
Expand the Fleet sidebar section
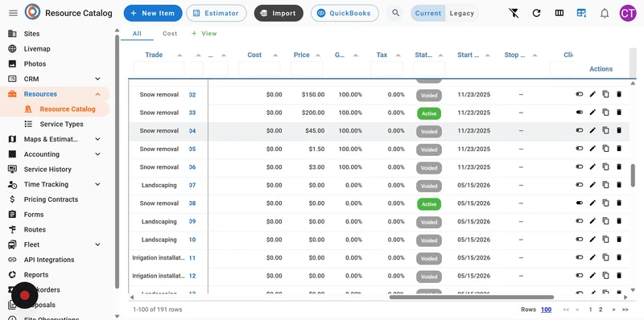pos(97,244)
